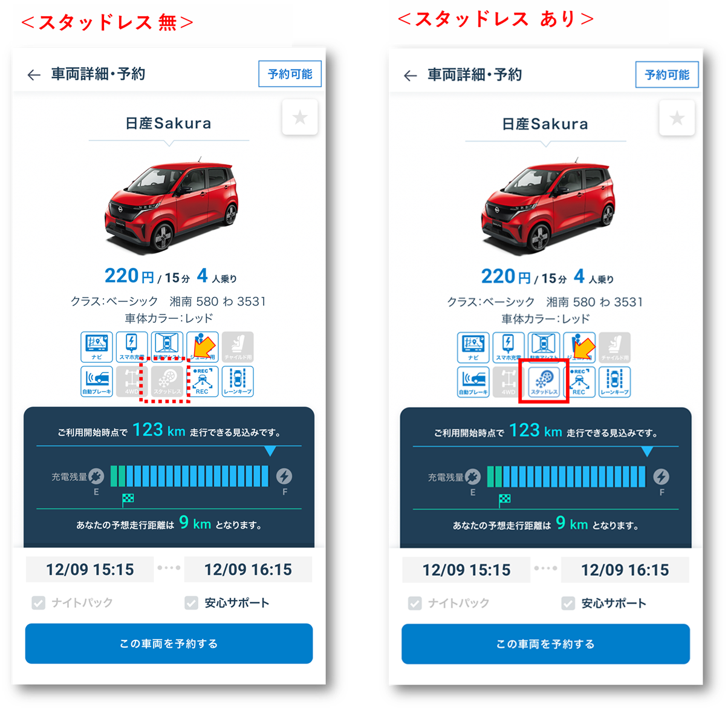Open end time 12/09 16:15 in スタッドレスあり screen
Image resolution: width=728 pixels, height=710 pixels.
(625, 570)
